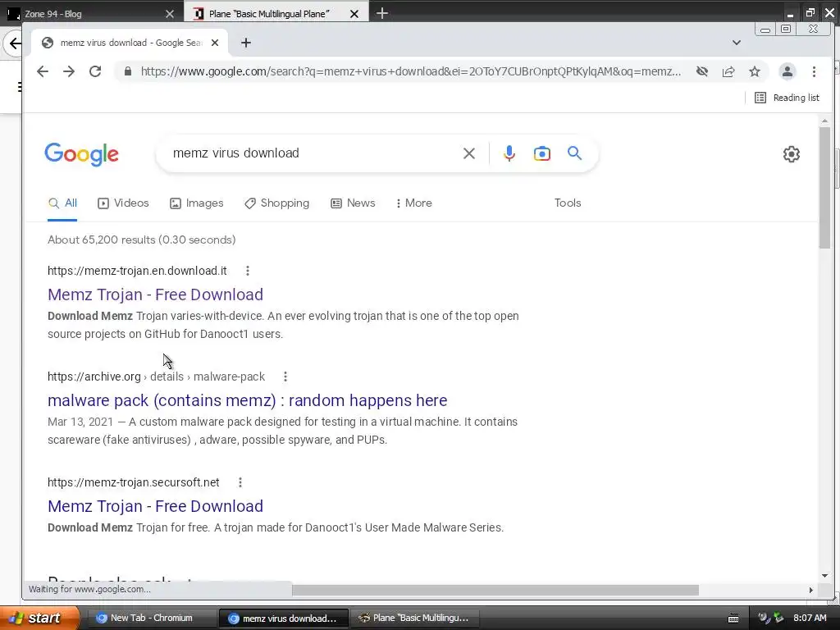Search by image using the camera icon
The width and height of the screenshot is (840, 630).
(541, 153)
